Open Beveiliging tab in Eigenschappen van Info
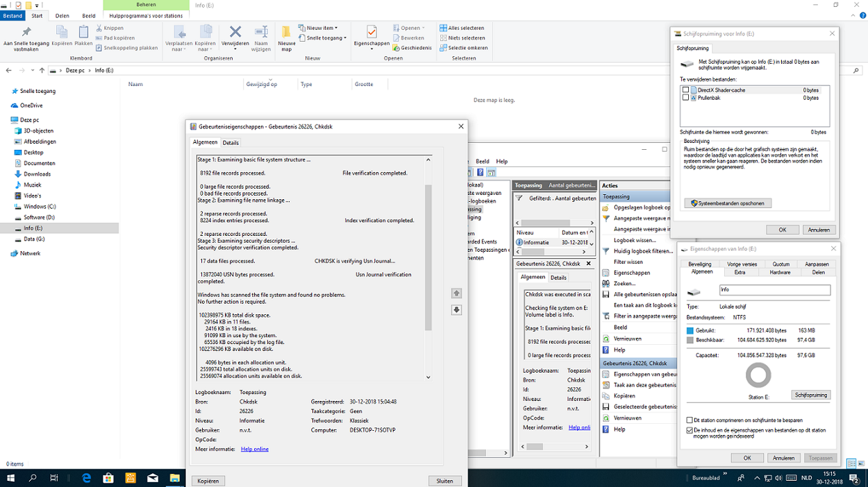 (x=700, y=264)
